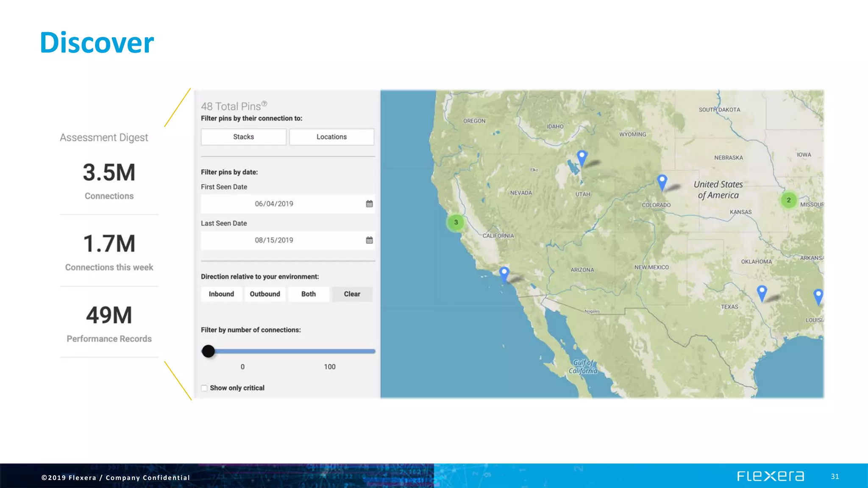Click the Last Seen Date field 08/15/2019

(274, 240)
